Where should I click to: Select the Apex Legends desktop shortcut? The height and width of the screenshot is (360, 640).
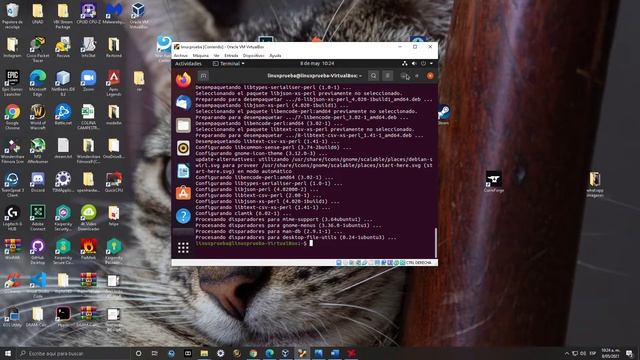pos(114,83)
